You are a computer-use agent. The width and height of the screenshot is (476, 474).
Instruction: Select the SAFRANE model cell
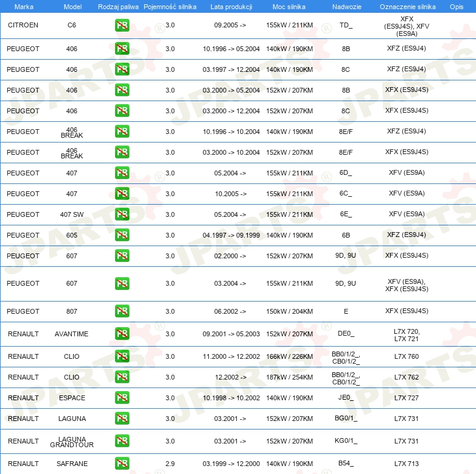point(72,464)
